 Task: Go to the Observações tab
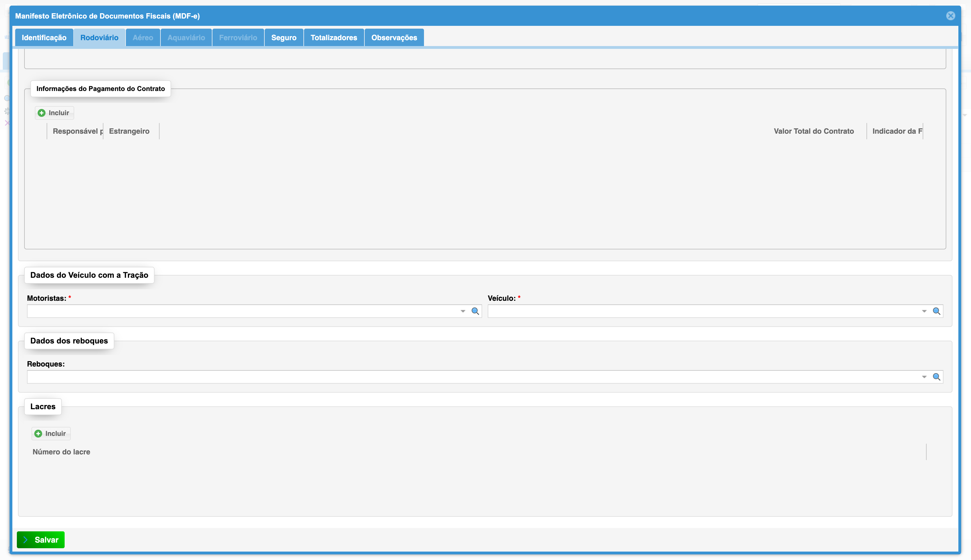(394, 38)
